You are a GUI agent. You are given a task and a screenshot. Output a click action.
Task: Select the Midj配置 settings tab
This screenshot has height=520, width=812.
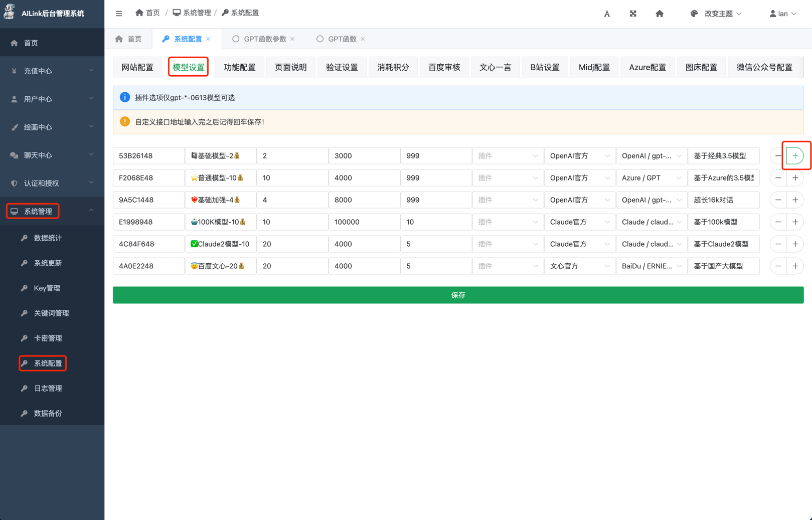point(594,67)
